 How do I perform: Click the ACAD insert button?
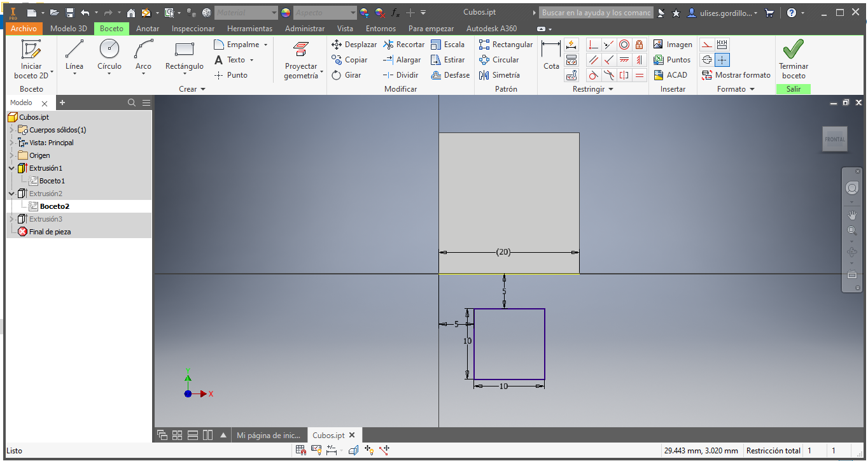(671, 75)
